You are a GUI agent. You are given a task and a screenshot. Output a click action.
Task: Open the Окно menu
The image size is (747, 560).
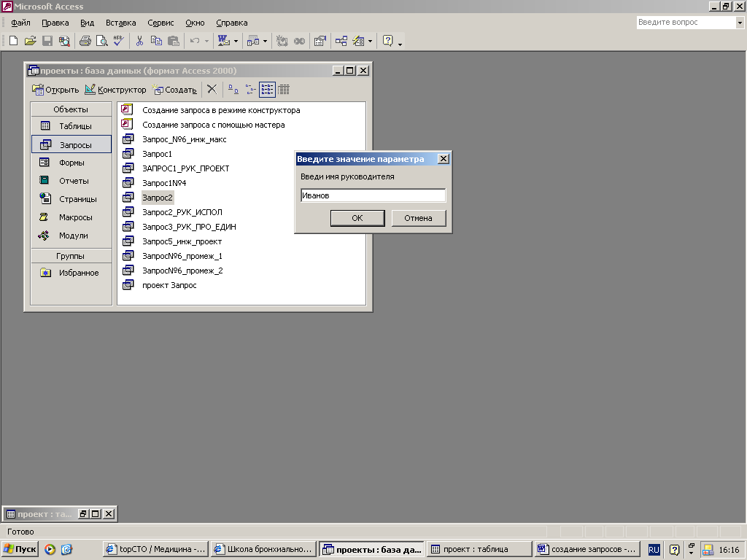coord(195,23)
